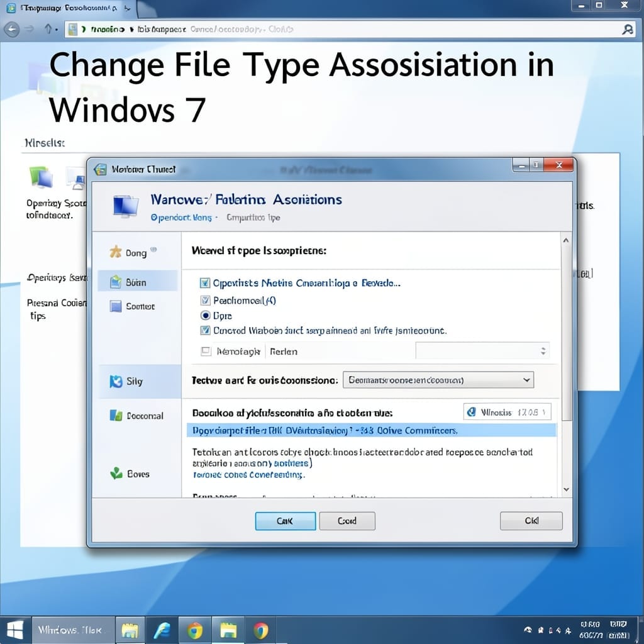Select the Boves sidebar item

(130, 474)
